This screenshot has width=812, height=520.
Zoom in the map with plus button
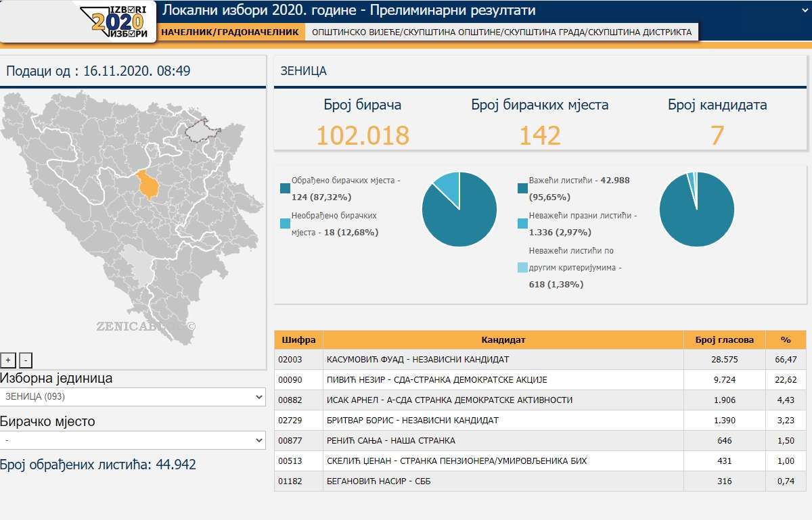tap(8, 360)
